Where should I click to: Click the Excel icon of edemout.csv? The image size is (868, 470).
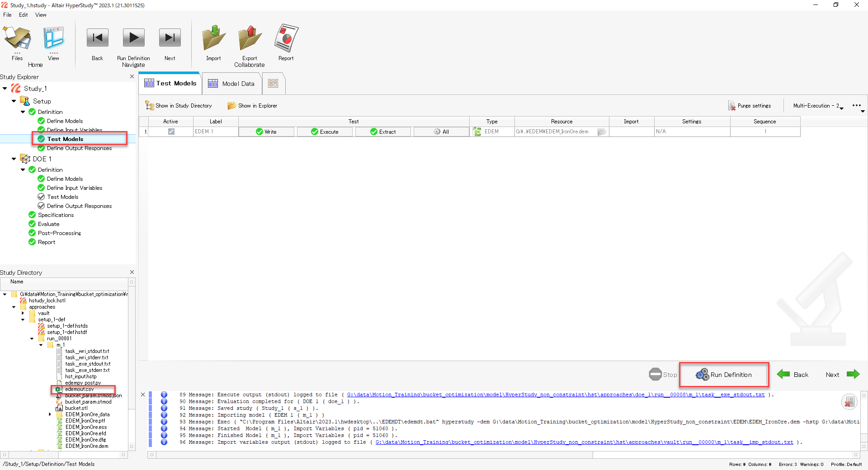[59, 389]
